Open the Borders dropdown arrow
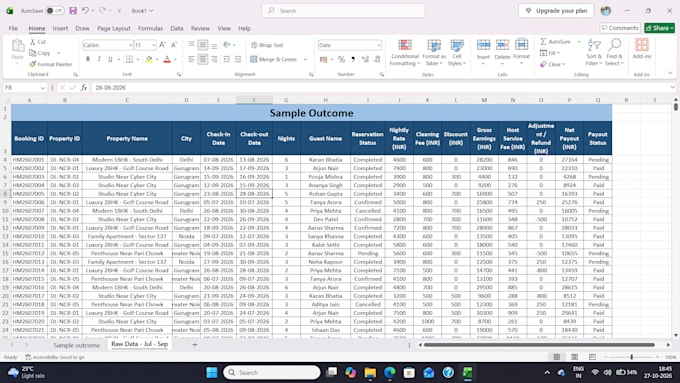The height and width of the screenshot is (383, 680). pyautogui.click(x=138, y=59)
